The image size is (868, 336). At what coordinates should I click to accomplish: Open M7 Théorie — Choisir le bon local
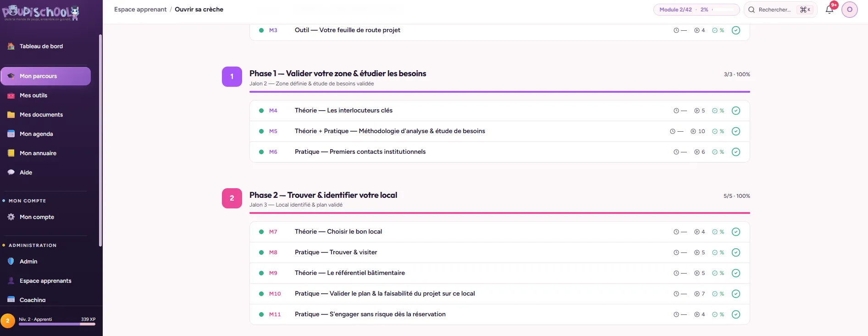click(x=500, y=232)
